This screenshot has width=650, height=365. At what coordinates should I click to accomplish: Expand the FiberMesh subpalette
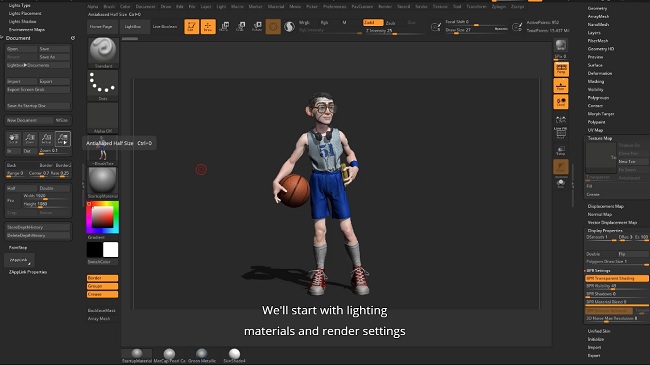(598, 41)
